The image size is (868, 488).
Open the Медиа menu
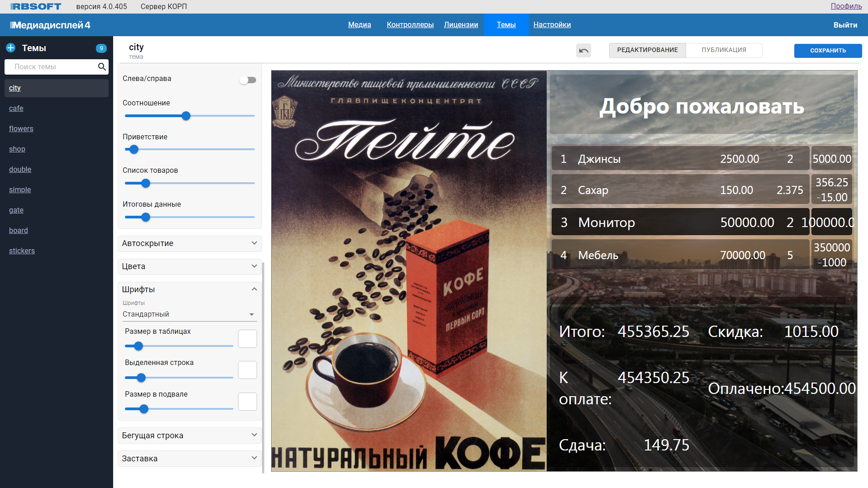(x=359, y=25)
